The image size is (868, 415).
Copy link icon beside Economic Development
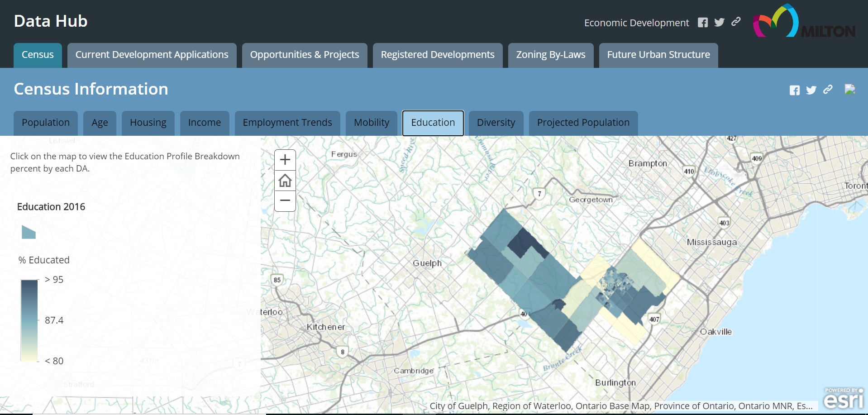pos(736,21)
